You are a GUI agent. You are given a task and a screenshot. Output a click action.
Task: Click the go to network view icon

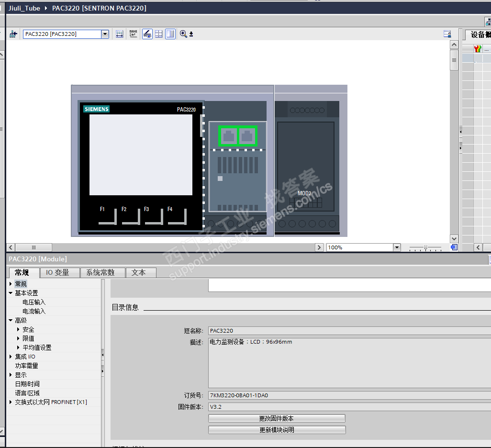coord(13,34)
